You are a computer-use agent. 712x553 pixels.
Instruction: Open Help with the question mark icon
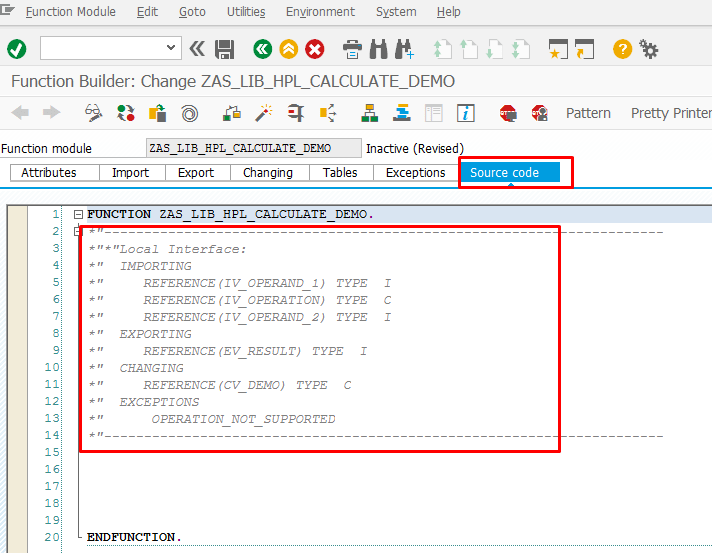tap(623, 49)
